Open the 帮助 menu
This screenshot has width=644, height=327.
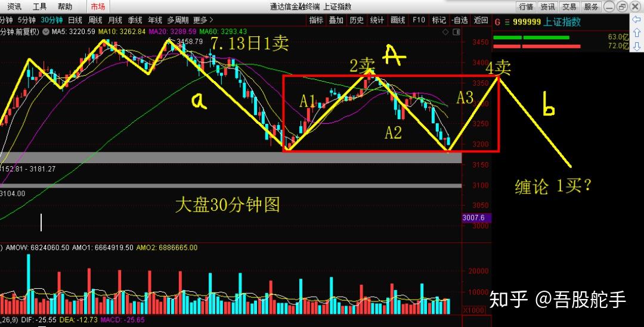pyautogui.click(x=64, y=7)
